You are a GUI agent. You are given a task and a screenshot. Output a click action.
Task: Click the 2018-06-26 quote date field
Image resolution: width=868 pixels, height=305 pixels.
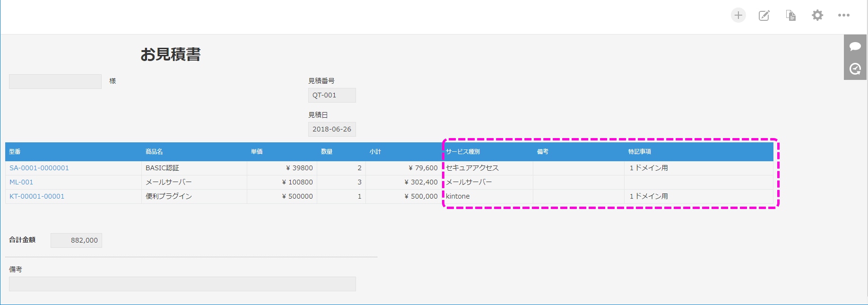coord(331,129)
